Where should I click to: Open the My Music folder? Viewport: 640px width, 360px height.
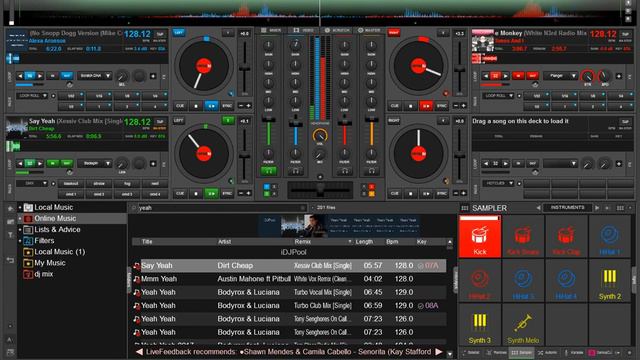coord(49,263)
